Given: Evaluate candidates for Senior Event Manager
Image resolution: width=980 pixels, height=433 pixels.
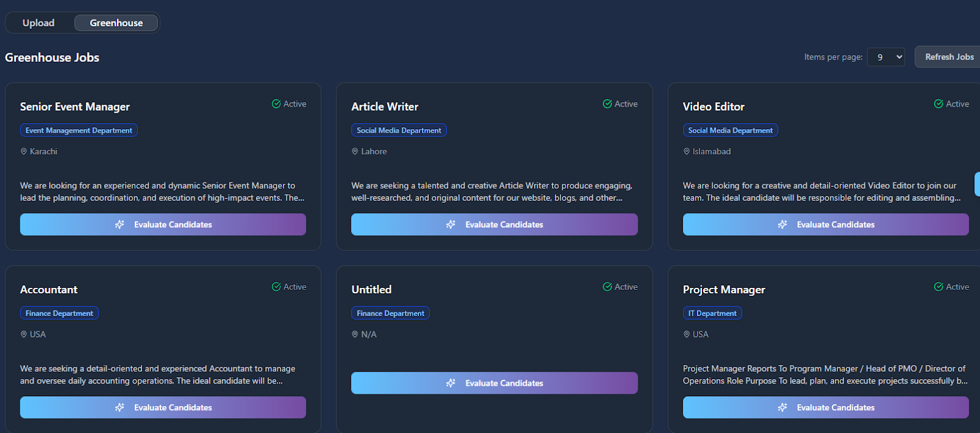Looking at the screenshot, I should pyautogui.click(x=163, y=225).
